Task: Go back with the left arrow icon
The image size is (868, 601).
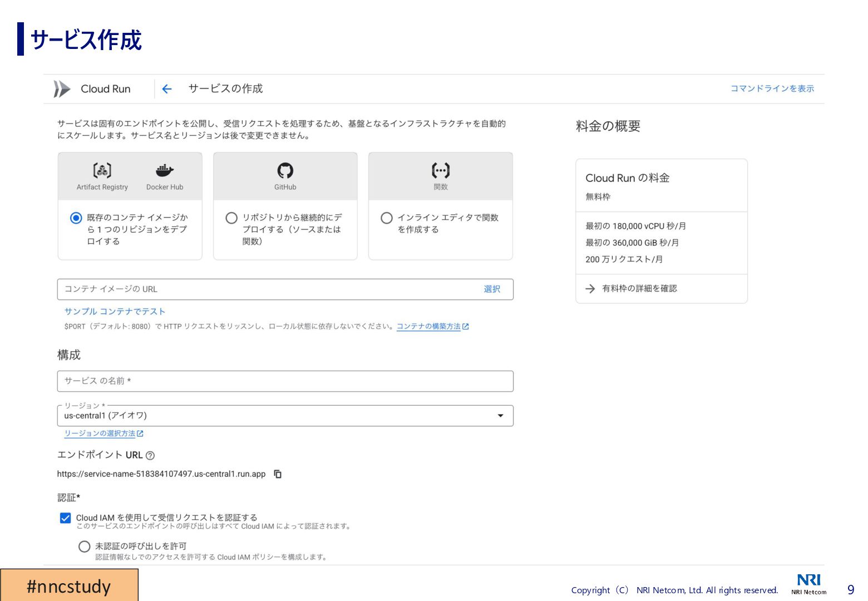Action: click(x=166, y=89)
